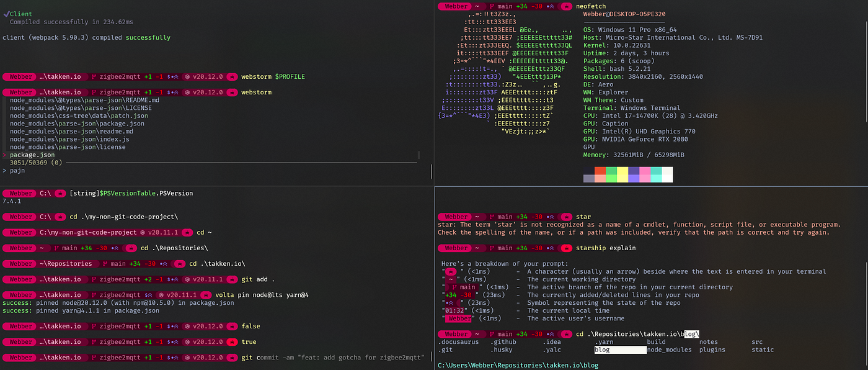Click the git branch icon before zigbee2mqtt in the webstorm $PROFILE prompt
The height and width of the screenshot is (370, 868).
[x=93, y=76]
